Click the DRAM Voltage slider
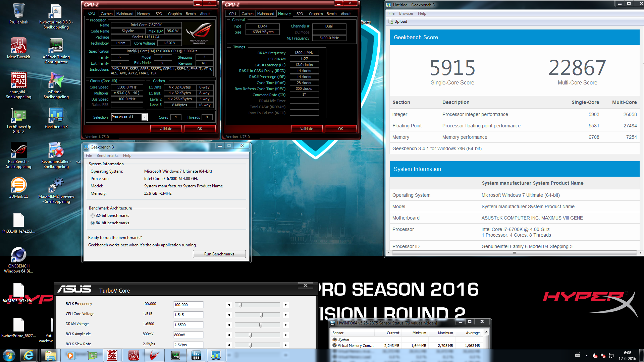This screenshot has height=362, width=644. 257,325
